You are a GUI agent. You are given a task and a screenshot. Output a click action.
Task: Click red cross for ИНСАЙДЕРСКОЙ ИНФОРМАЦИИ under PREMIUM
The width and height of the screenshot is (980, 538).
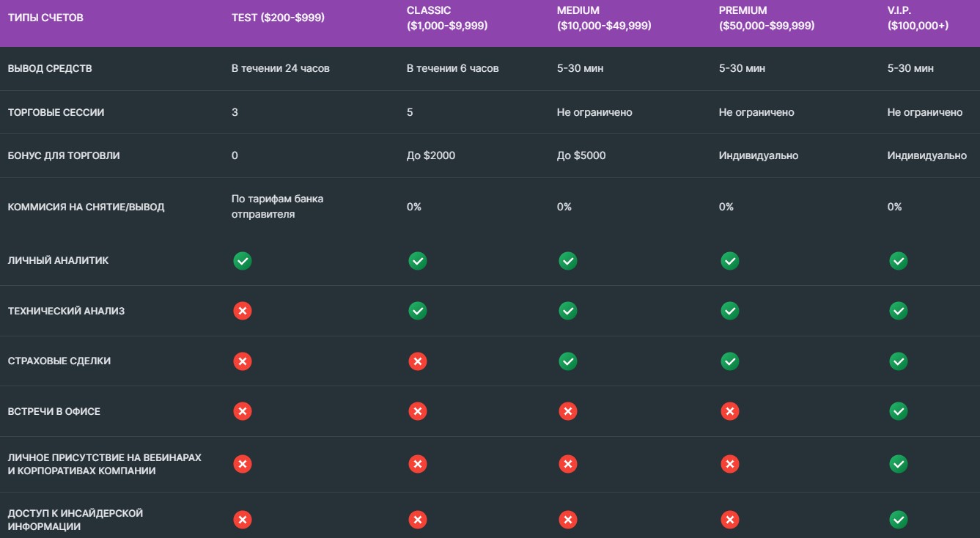pos(730,520)
